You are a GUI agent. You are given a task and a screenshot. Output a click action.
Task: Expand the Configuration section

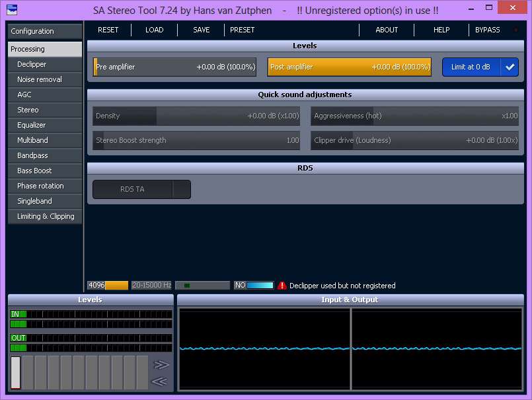tap(45, 31)
